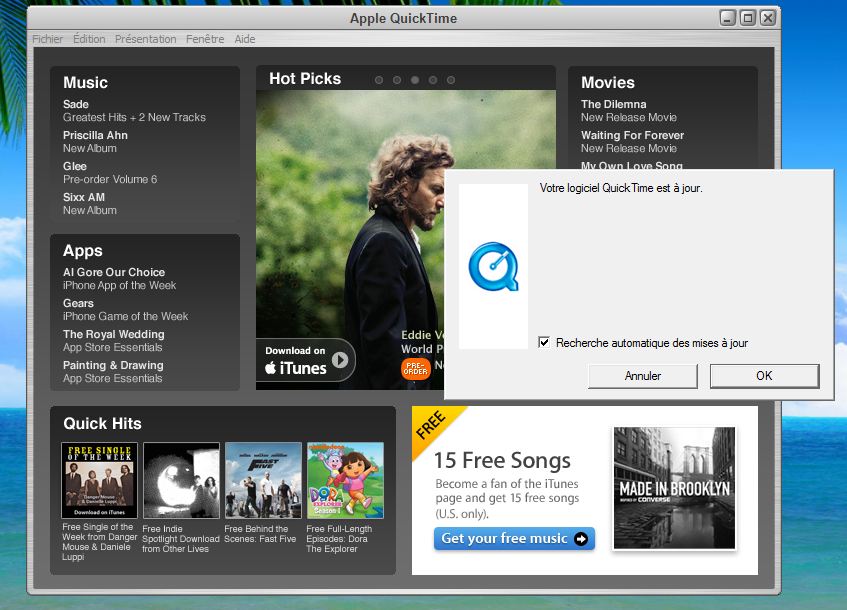847x610 pixels.
Task: Open the Présentation menu
Action: (x=145, y=39)
